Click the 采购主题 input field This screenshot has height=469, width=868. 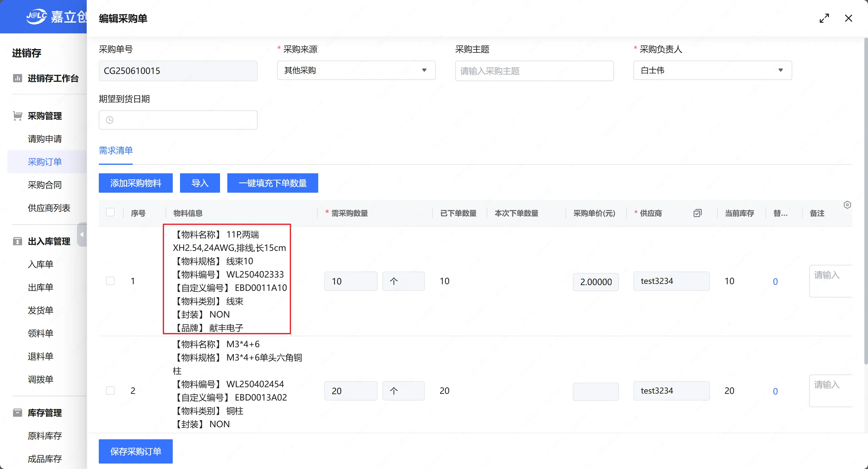[534, 71]
